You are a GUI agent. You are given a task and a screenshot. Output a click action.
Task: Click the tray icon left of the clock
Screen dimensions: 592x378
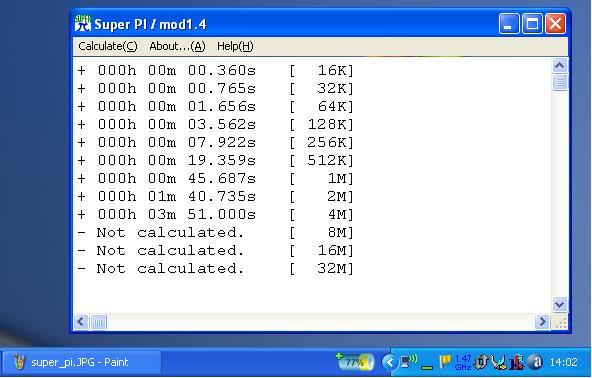click(x=536, y=363)
